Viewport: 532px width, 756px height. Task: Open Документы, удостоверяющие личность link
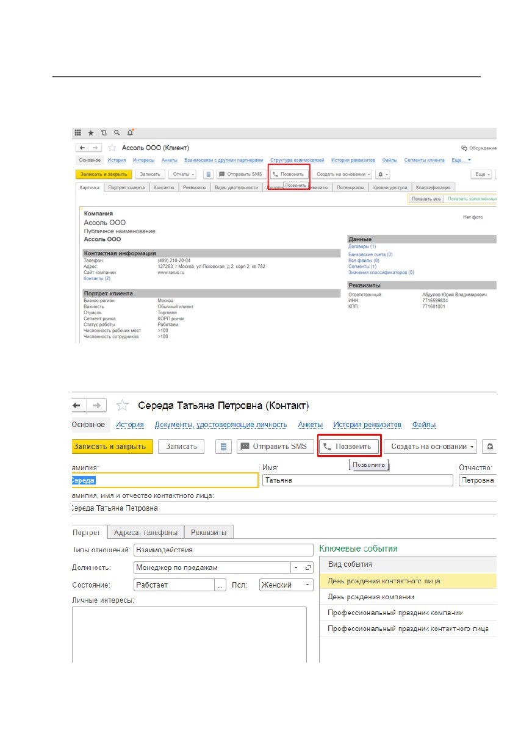click(220, 425)
